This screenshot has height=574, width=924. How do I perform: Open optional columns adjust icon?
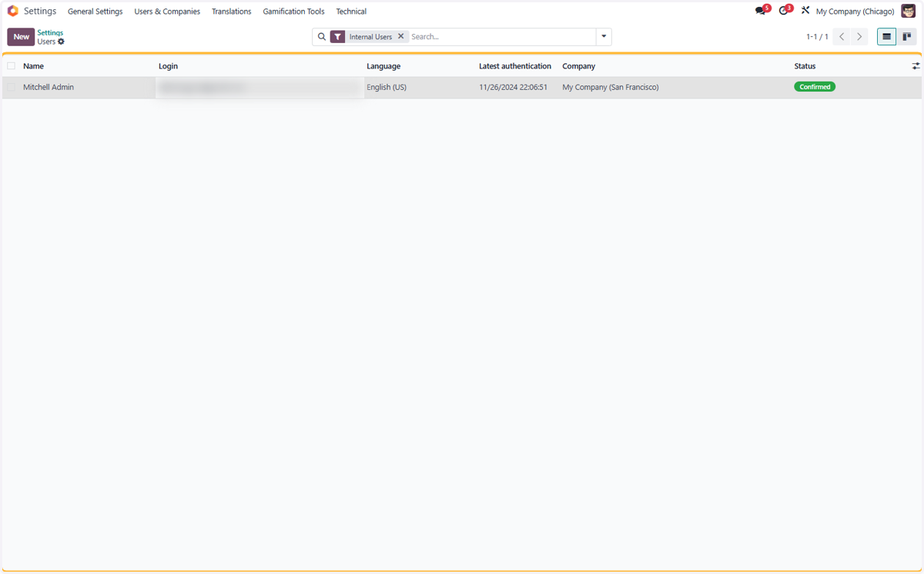click(916, 66)
